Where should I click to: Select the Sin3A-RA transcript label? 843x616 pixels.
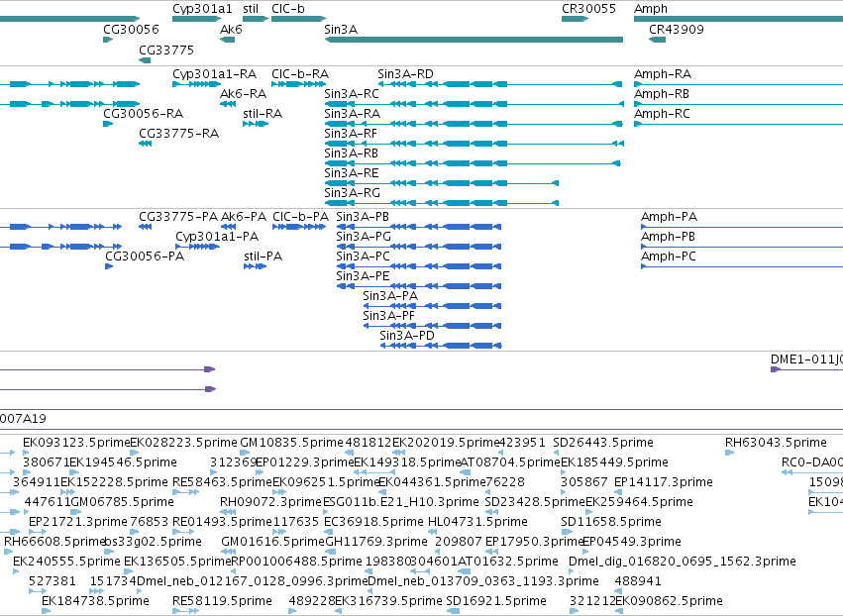[x=352, y=114]
